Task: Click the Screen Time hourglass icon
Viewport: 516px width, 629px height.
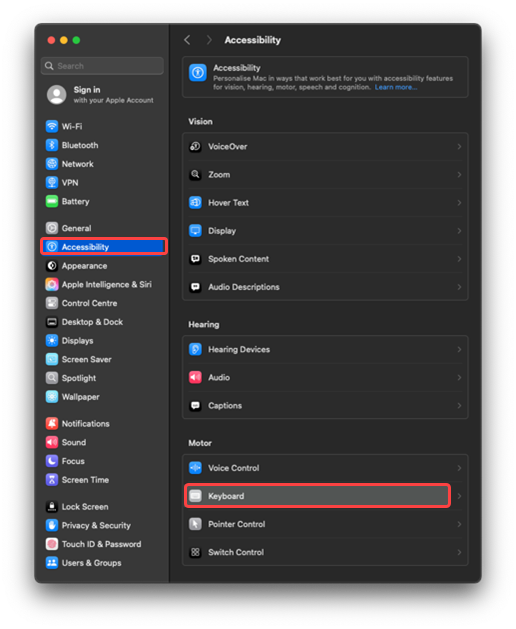Action: pos(52,480)
